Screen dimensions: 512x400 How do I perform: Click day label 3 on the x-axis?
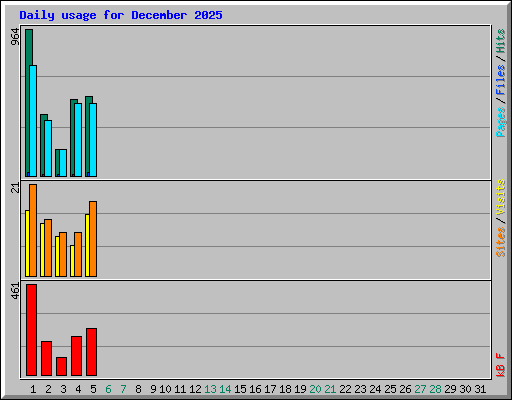[63, 389]
